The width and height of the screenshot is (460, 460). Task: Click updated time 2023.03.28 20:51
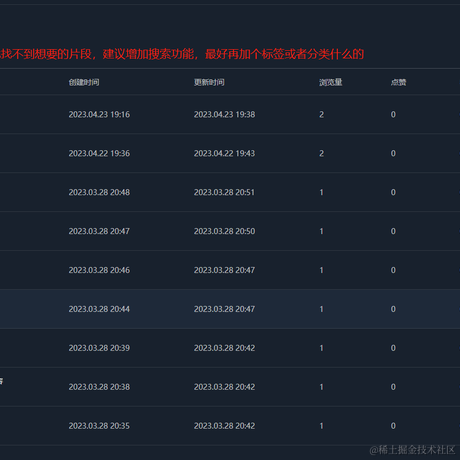[x=224, y=192]
